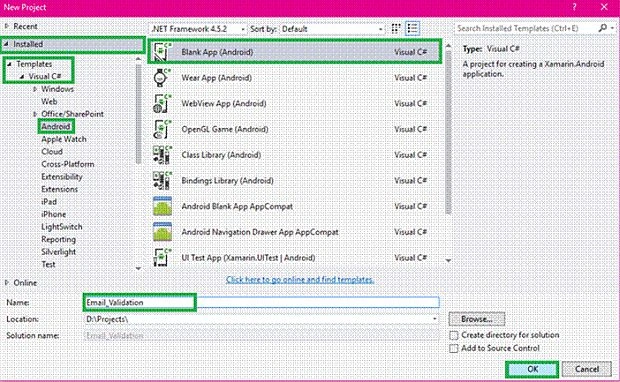Select UI Test App (Xamarin.UITest | Android)
620x382 pixels.
pos(248,258)
